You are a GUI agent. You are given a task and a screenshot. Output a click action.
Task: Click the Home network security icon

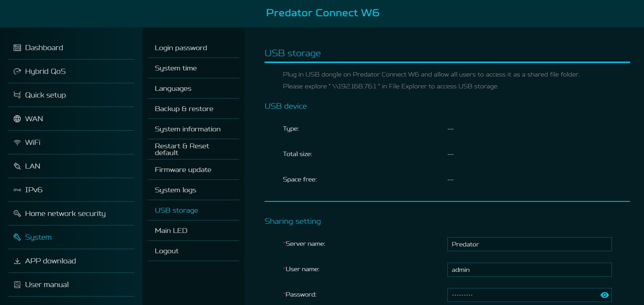point(17,214)
